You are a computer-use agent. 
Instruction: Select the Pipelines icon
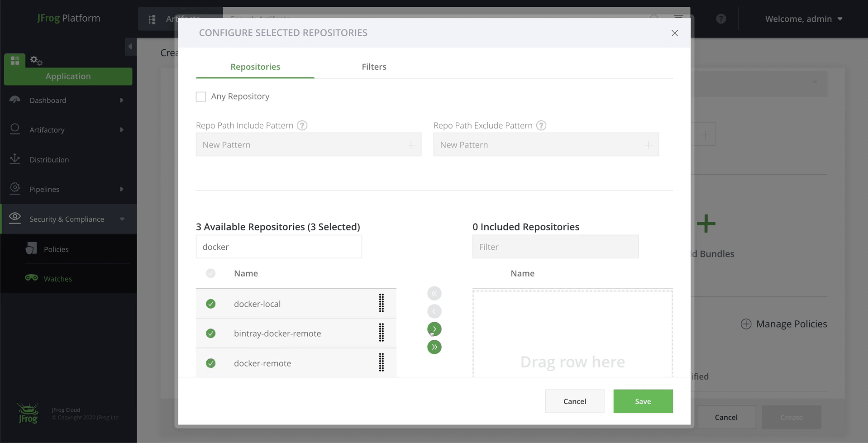pos(15,189)
